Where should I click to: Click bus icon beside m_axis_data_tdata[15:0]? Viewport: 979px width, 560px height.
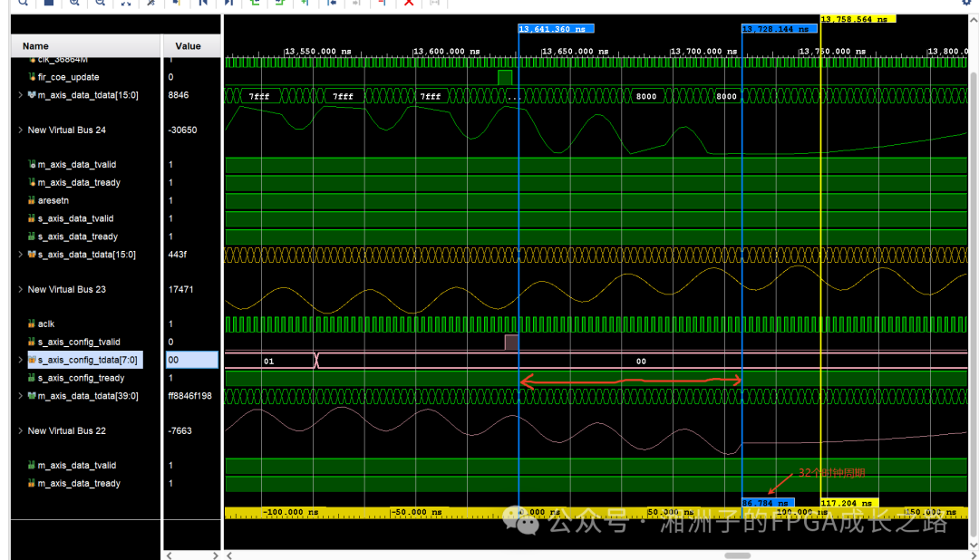32,95
